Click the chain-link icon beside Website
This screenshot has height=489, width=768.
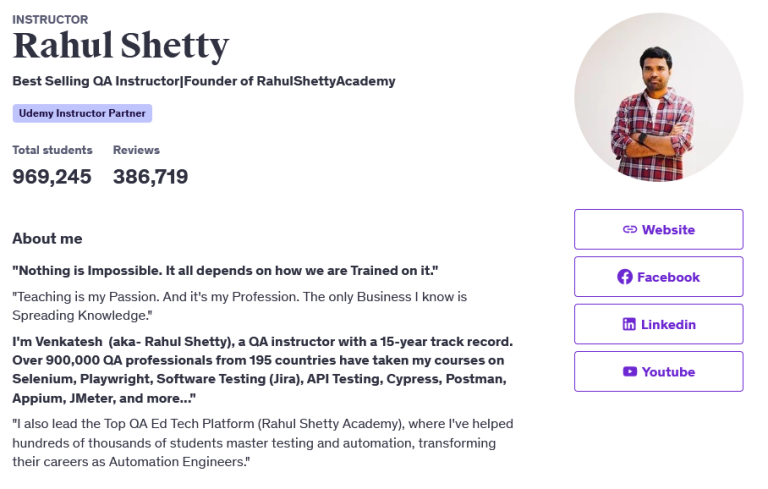(x=629, y=229)
